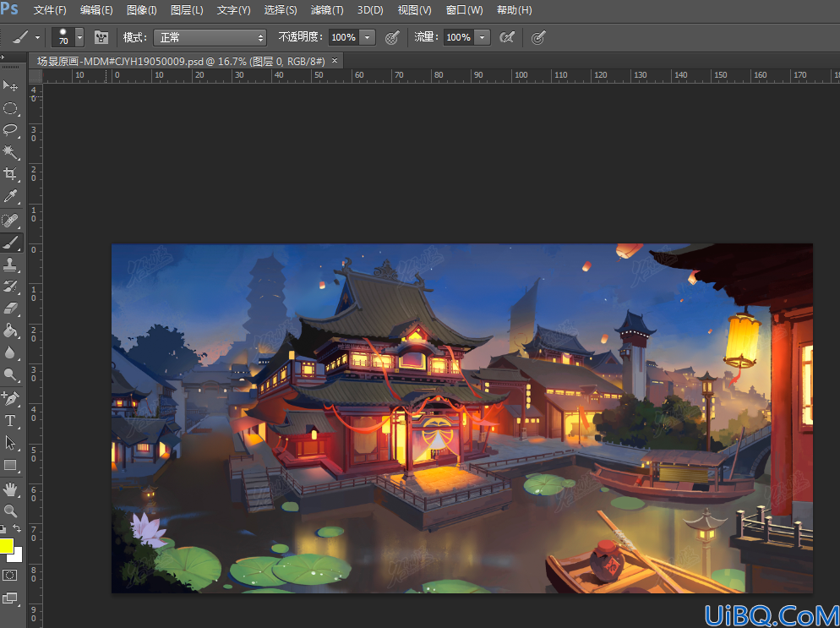Select the Paint Bucket tool
The height and width of the screenshot is (628, 840).
coord(10,330)
